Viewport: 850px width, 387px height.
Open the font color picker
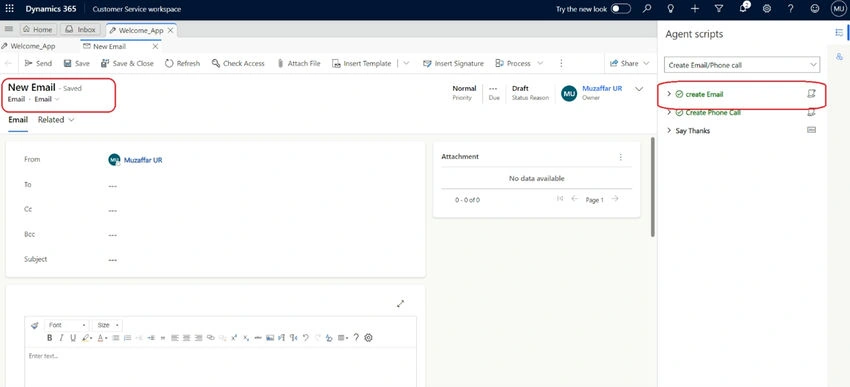pyautogui.click(x=102, y=338)
